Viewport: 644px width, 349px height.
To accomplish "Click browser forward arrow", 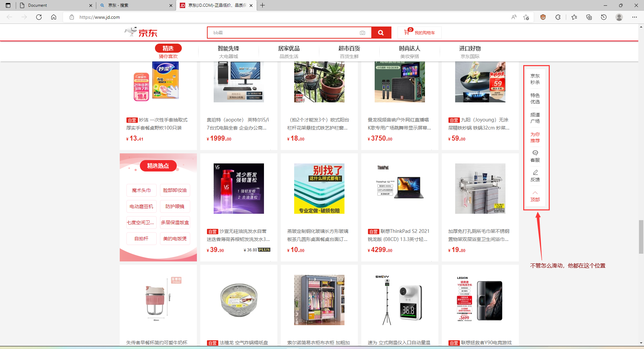I will point(24,17).
